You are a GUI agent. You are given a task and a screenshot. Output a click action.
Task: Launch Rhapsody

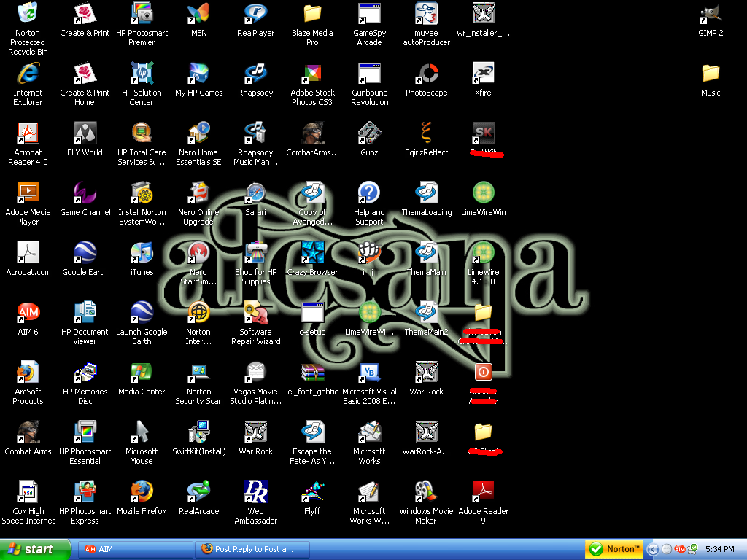[255, 79]
